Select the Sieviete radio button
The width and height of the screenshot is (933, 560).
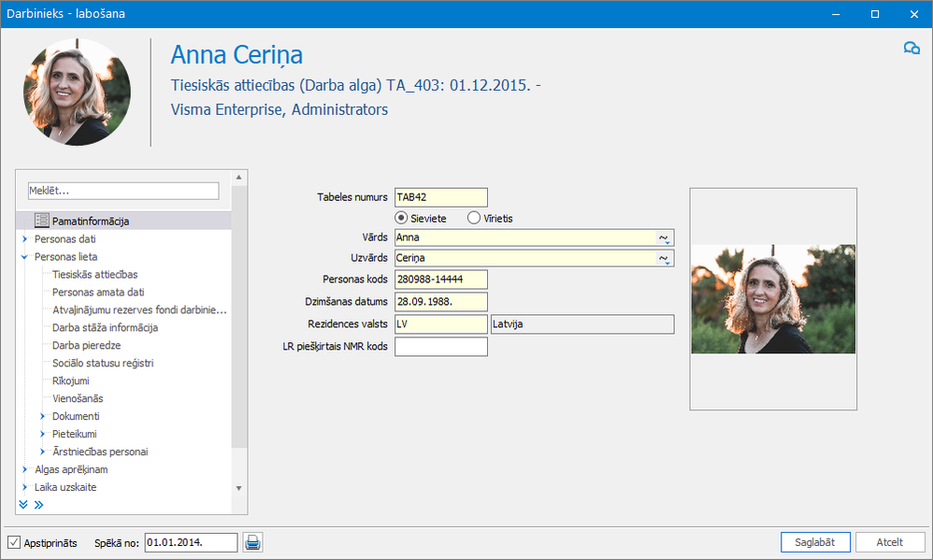click(401, 218)
